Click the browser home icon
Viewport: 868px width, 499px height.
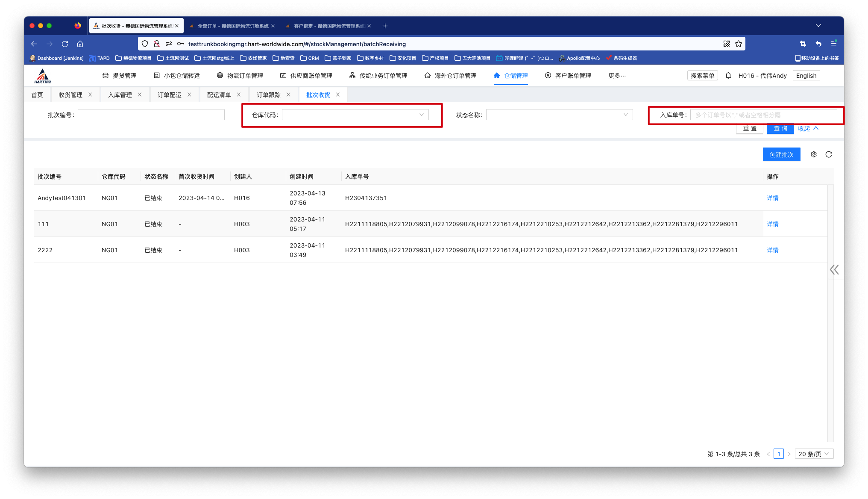[80, 44]
